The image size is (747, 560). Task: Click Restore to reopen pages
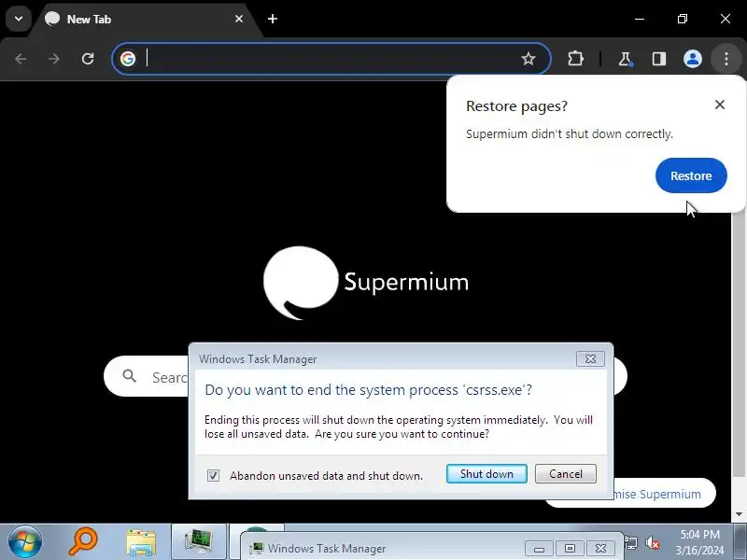[x=691, y=175]
